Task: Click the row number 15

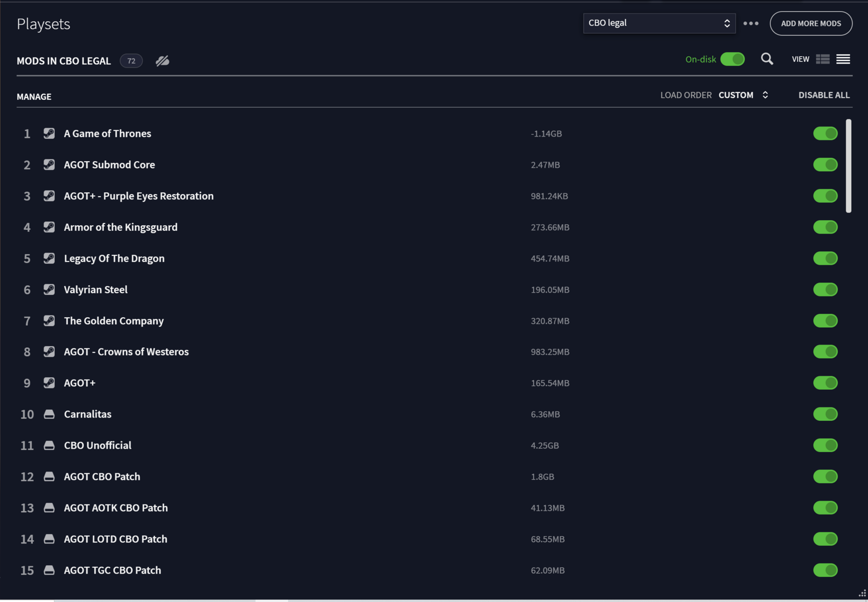Action: tap(27, 570)
